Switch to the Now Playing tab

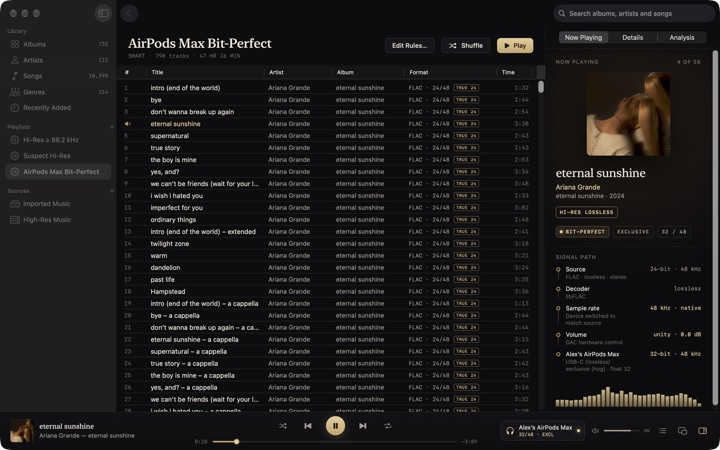tap(583, 37)
